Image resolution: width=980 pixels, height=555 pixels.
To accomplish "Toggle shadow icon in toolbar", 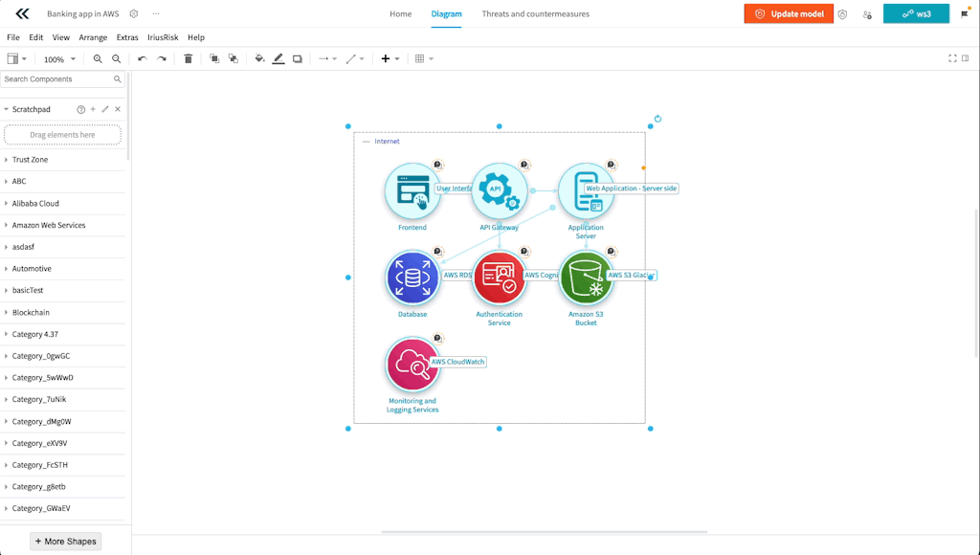I will (x=298, y=58).
